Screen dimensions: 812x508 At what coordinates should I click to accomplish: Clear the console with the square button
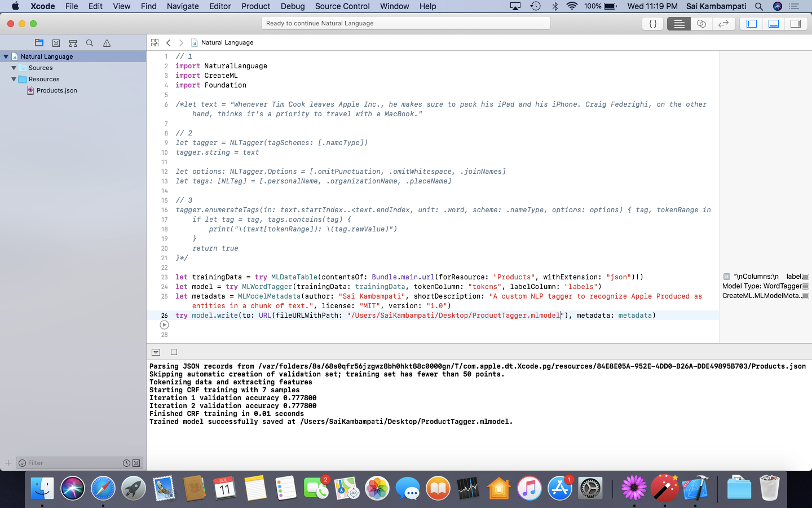point(174,352)
